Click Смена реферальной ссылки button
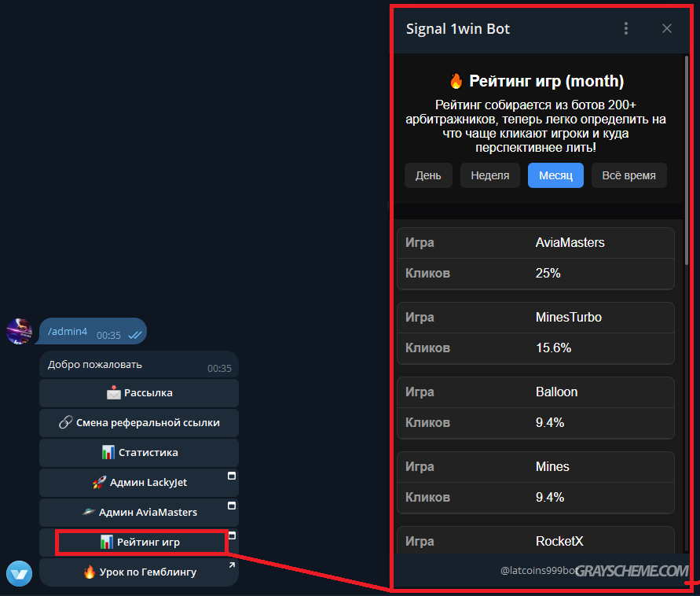Image resolution: width=700 pixels, height=596 pixels. point(139,423)
